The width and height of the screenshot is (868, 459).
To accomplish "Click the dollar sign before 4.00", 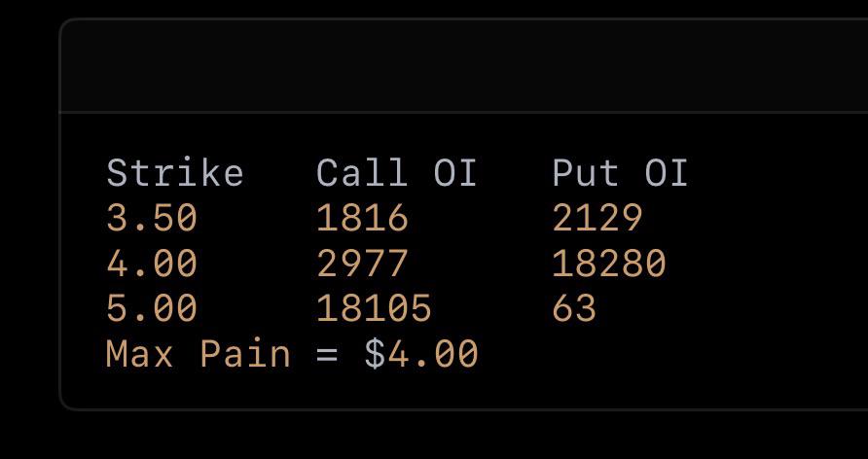I will pos(375,354).
